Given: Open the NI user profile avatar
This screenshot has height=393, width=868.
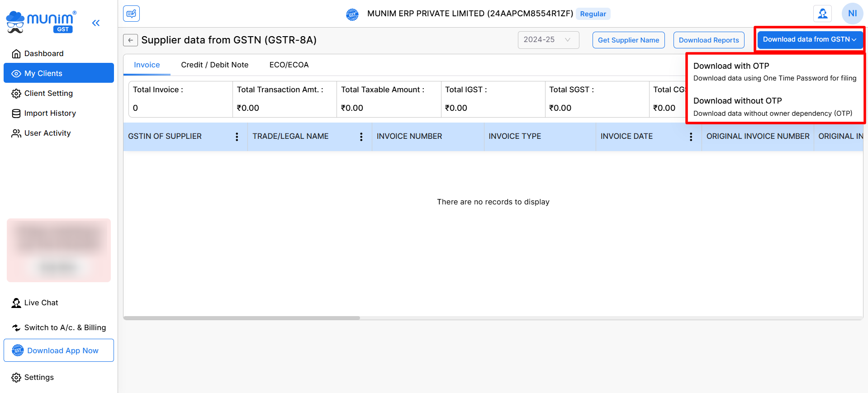Looking at the screenshot, I should pyautogui.click(x=852, y=14).
